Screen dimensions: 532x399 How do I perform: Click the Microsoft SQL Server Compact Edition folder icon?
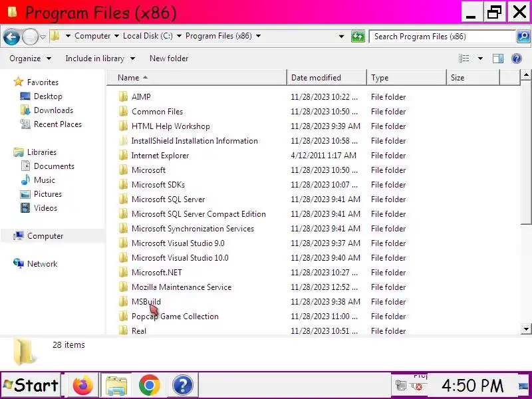pyautogui.click(x=123, y=213)
